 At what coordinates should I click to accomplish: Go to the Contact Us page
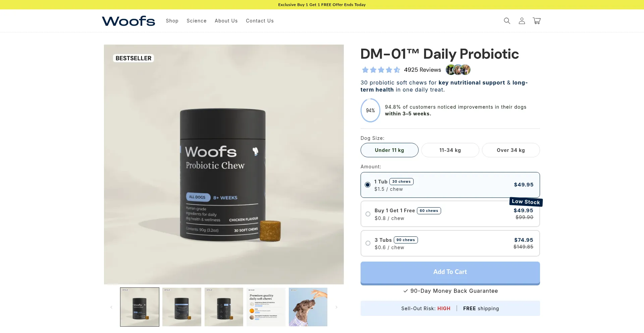click(x=260, y=21)
